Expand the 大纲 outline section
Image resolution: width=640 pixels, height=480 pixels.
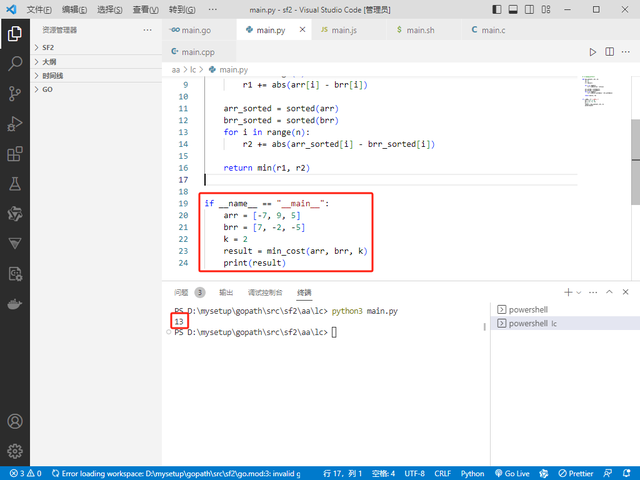(x=96, y=62)
